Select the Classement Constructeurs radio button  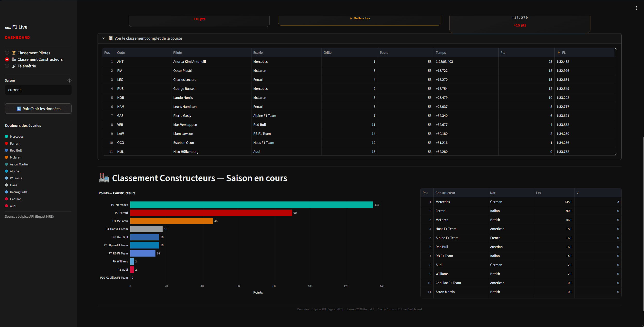click(x=7, y=59)
